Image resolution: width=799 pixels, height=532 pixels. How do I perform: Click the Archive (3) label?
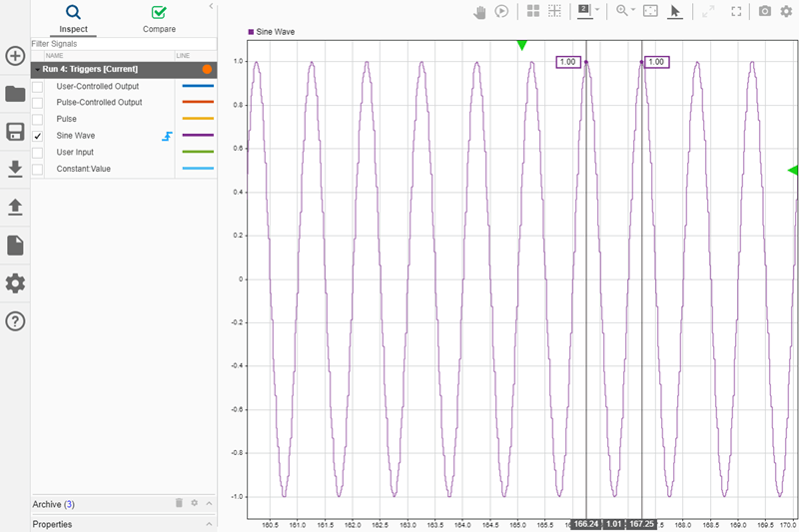pyautogui.click(x=54, y=504)
